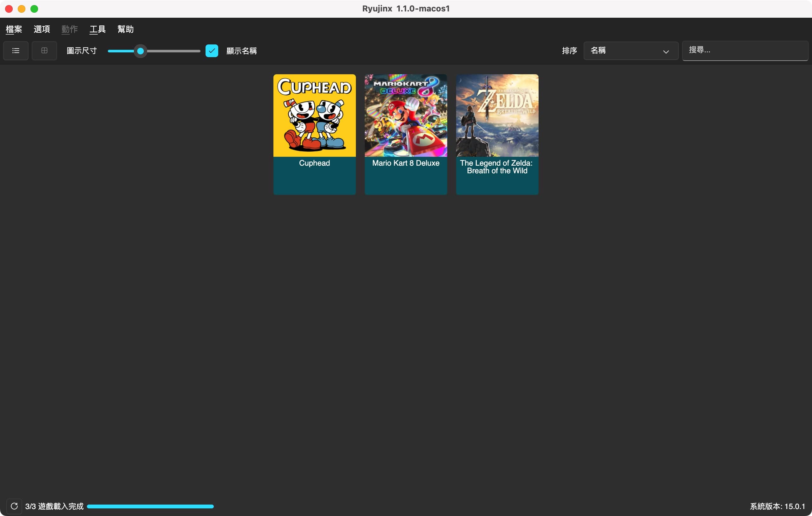The height and width of the screenshot is (516, 812).
Task: Open the 檔案 menu
Action: point(14,30)
